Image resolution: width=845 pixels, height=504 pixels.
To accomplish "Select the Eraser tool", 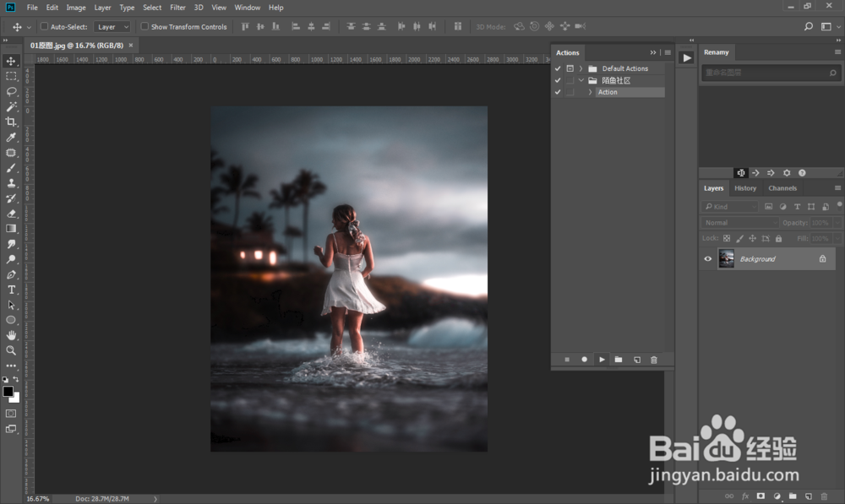I will pos(11,214).
